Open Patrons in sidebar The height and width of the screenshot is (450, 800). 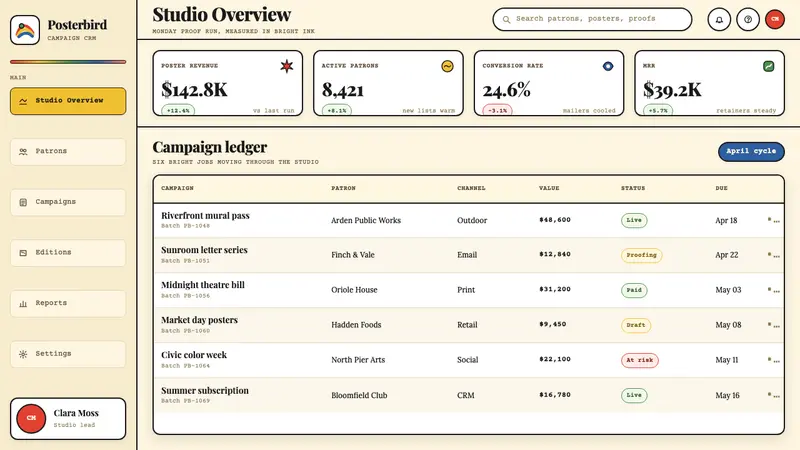point(68,152)
